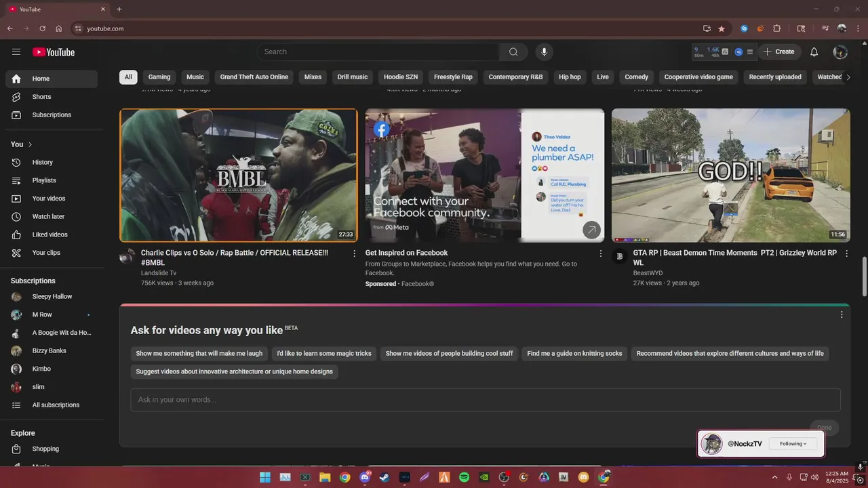This screenshot has height=488, width=868.
Task: Click the 'Ask in your own words' field
Action: pos(486,400)
